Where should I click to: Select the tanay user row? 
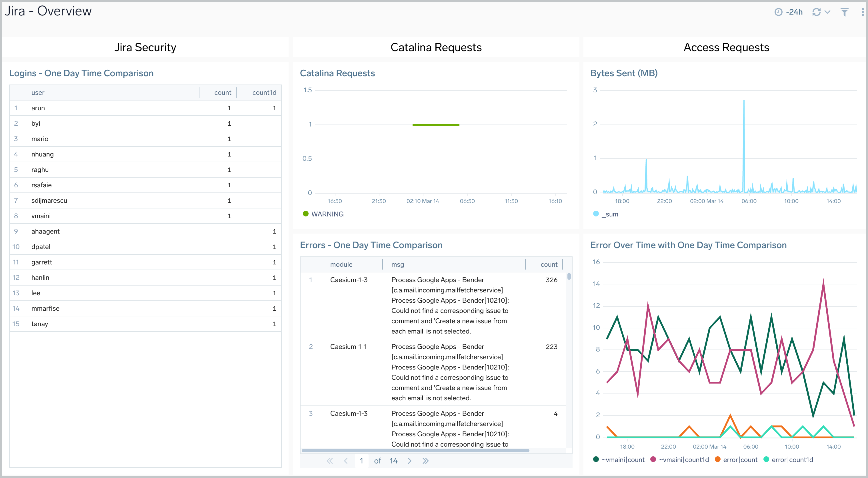pos(145,324)
